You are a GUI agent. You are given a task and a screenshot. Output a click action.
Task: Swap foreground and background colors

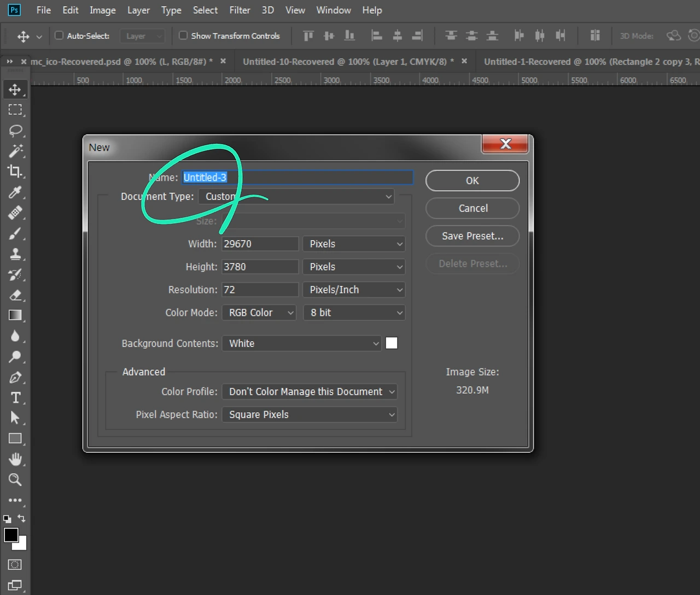pos(22,518)
